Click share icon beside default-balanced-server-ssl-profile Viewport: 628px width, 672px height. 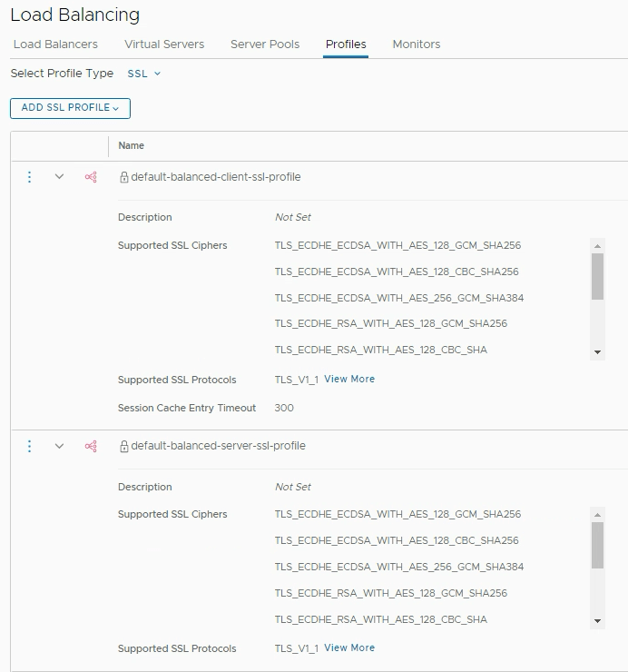click(x=91, y=446)
